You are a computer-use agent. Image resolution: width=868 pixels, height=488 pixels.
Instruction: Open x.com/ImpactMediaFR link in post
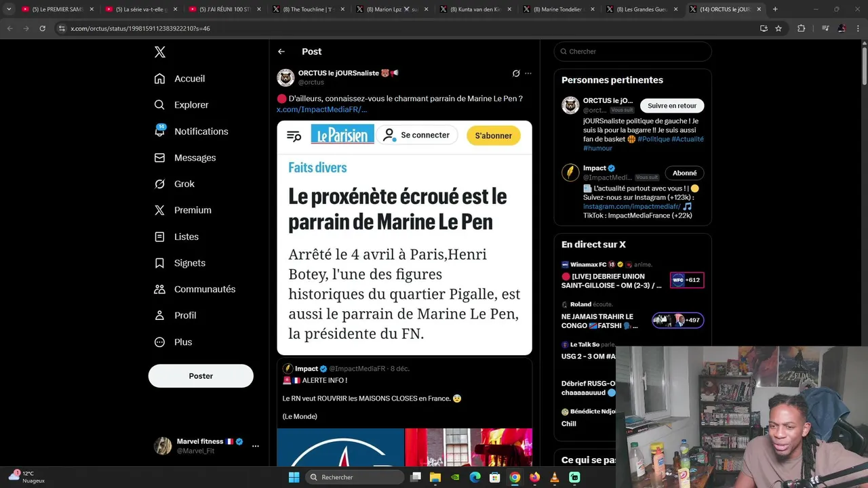321,109
